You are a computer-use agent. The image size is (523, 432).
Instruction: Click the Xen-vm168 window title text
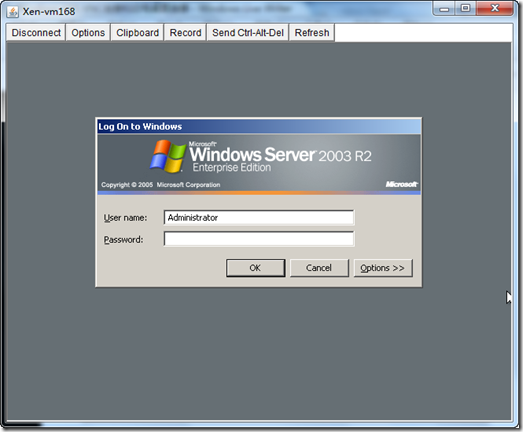point(49,12)
